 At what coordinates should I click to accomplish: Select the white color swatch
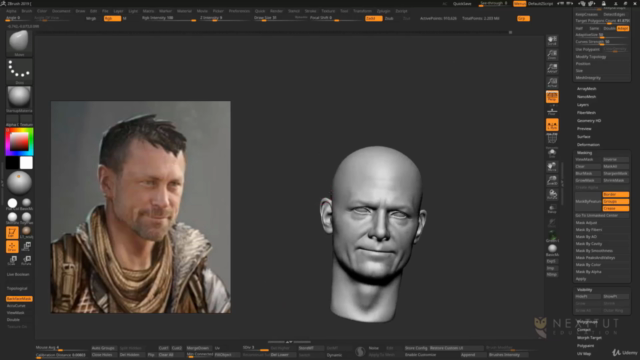click(26, 163)
